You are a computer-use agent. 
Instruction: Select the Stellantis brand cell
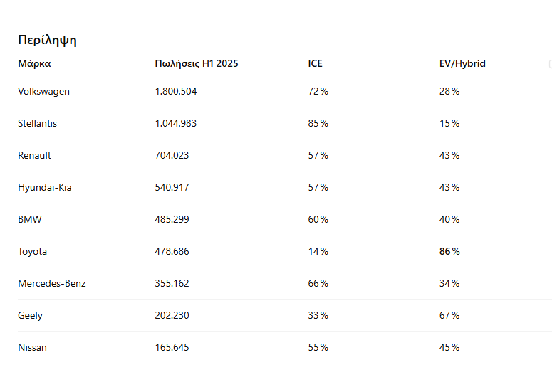click(37, 124)
